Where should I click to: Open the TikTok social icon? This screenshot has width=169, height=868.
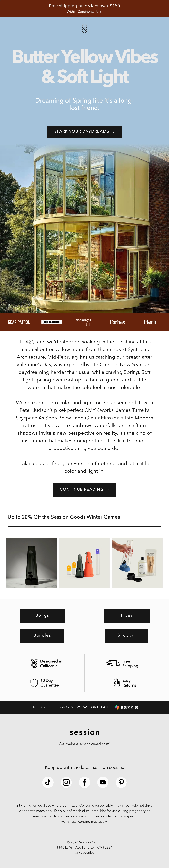pos(48,782)
